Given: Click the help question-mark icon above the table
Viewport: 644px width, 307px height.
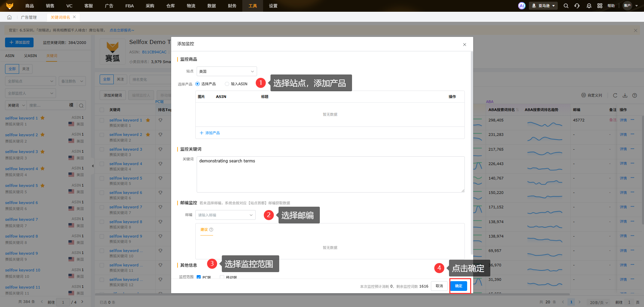Looking at the screenshot, I should 635,95.
